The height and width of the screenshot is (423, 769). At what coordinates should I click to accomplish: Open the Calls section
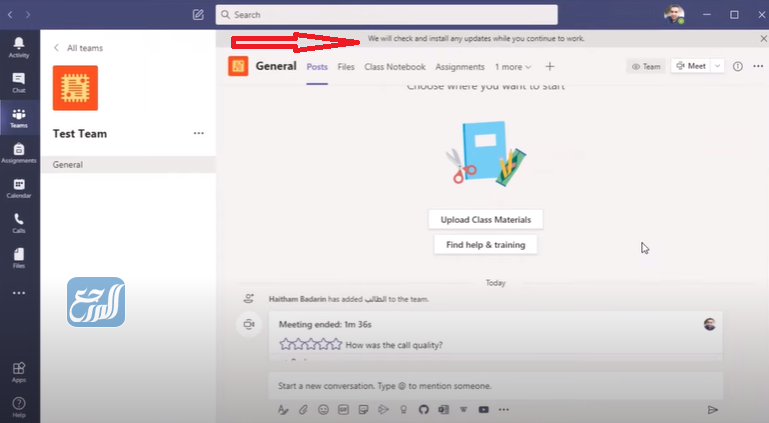pos(19,222)
